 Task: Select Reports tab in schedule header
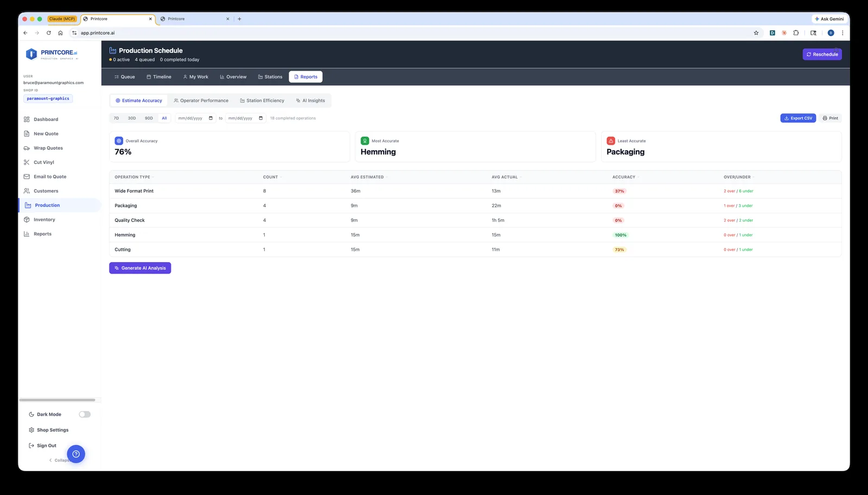(305, 77)
